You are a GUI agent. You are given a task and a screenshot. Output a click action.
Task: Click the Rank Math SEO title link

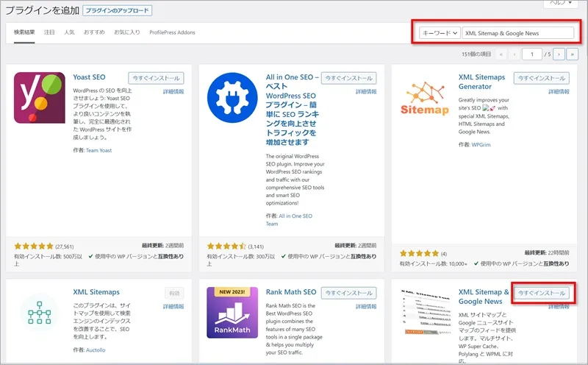pyautogui.click(x=291, y=291)
